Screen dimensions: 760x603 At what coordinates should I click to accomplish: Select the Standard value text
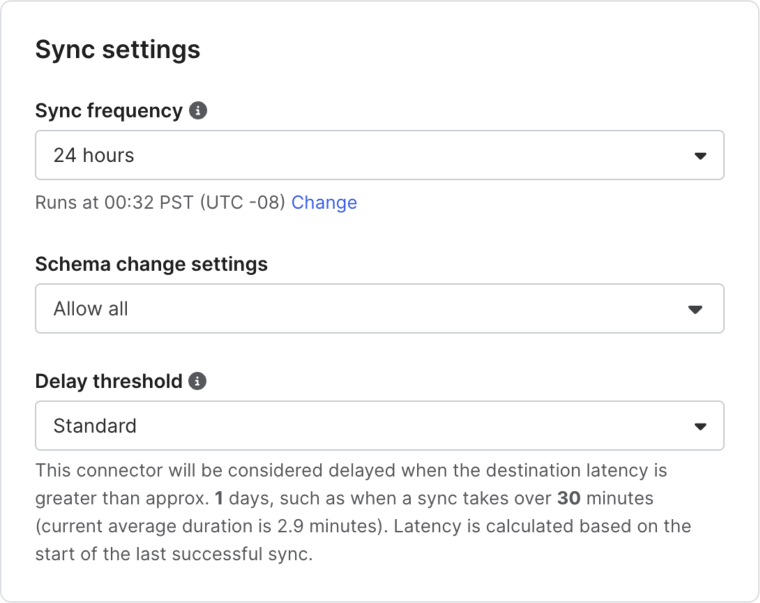(x=95, y=426)
